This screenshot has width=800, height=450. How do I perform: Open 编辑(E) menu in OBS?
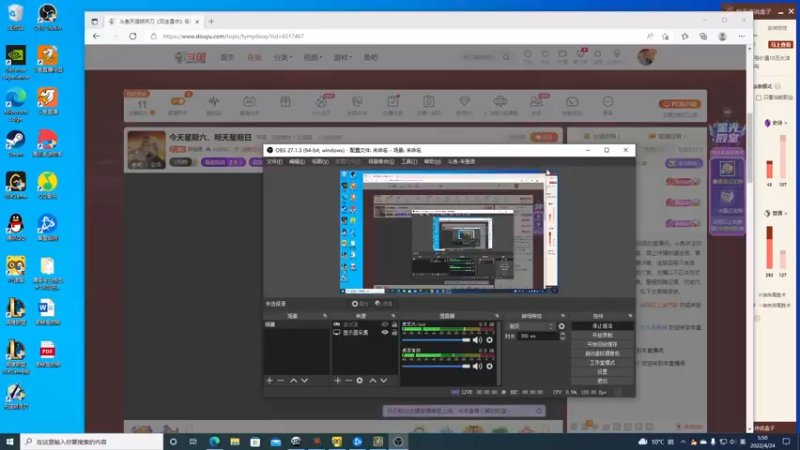point(297,162)
